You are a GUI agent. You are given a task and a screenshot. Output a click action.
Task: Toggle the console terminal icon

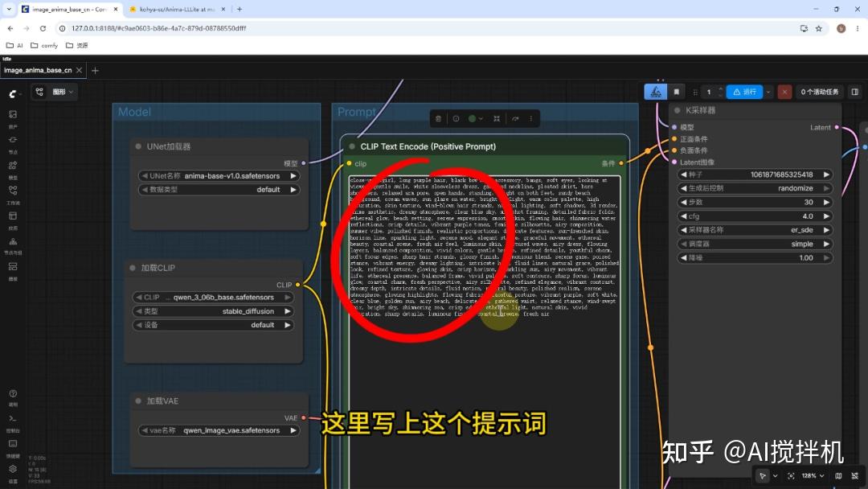[13, 419]
